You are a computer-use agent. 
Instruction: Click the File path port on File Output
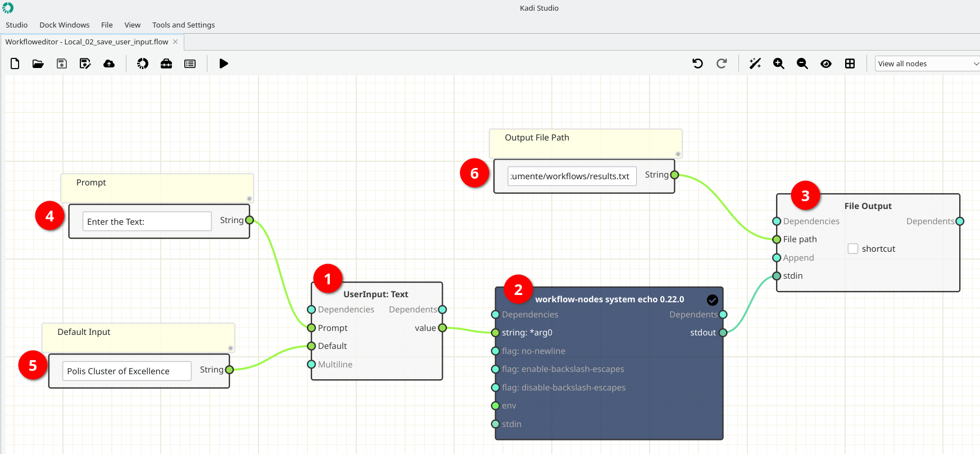777,239
